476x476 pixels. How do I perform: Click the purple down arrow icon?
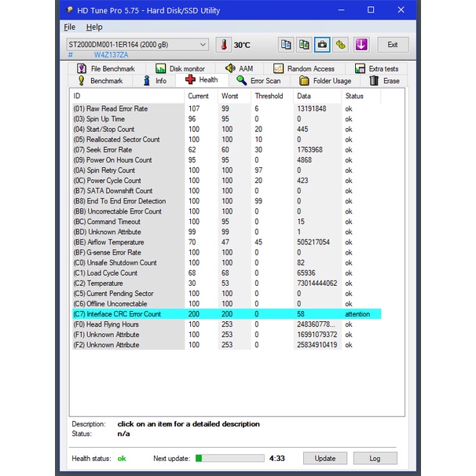361,45
